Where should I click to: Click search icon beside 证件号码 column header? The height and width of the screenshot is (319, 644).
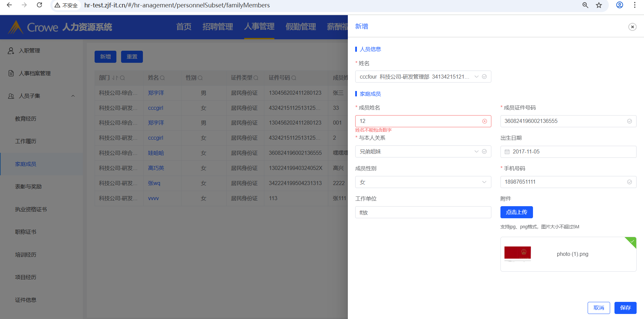click(x=294, y=78)
